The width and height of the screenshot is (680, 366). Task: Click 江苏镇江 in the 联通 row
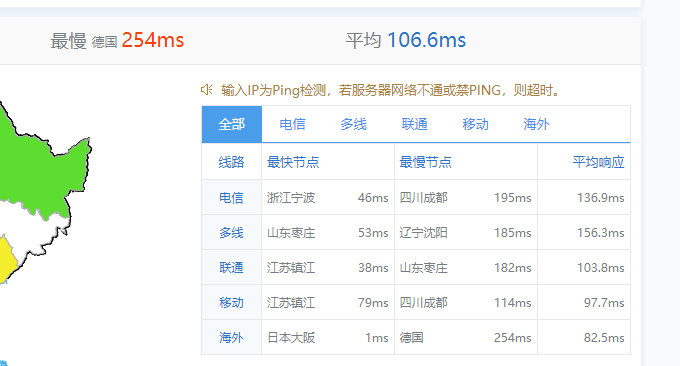[x=291, y=268]
